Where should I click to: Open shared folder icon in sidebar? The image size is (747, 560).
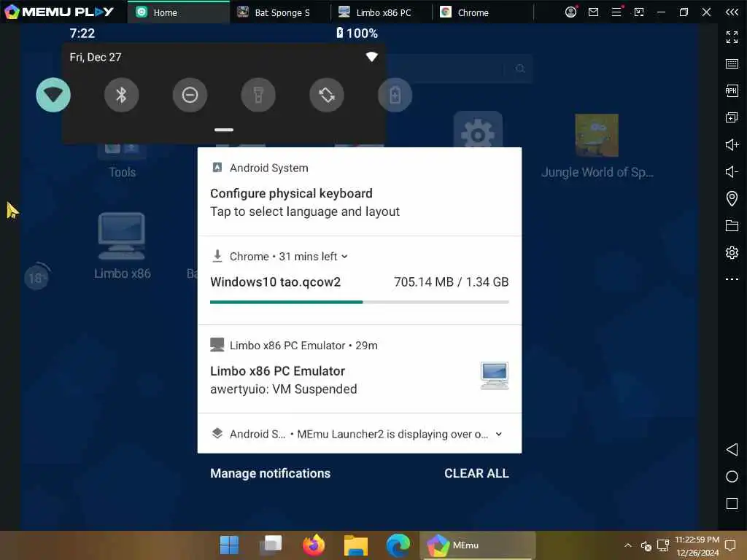[732, 225]
